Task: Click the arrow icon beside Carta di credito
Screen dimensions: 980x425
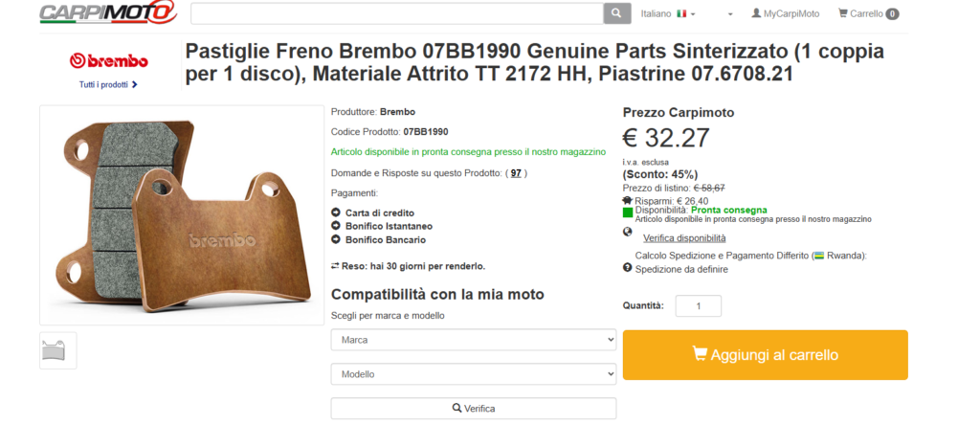Action: (x=336, y=212)
